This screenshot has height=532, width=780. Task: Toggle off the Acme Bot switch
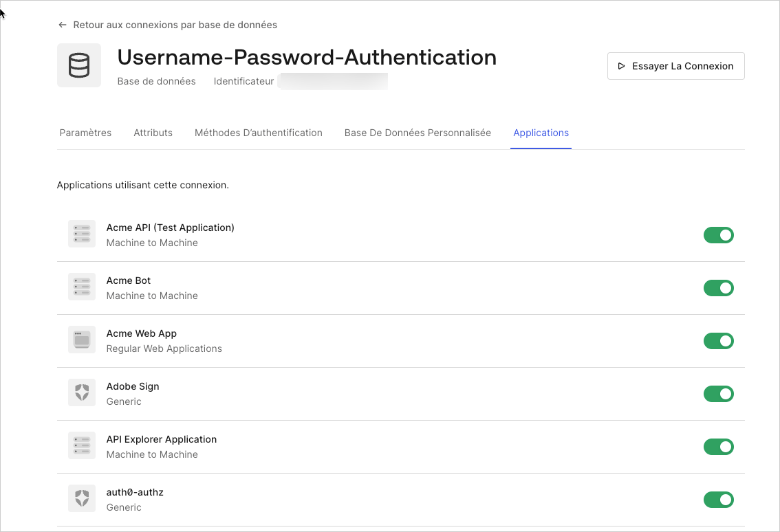point(718,288)
